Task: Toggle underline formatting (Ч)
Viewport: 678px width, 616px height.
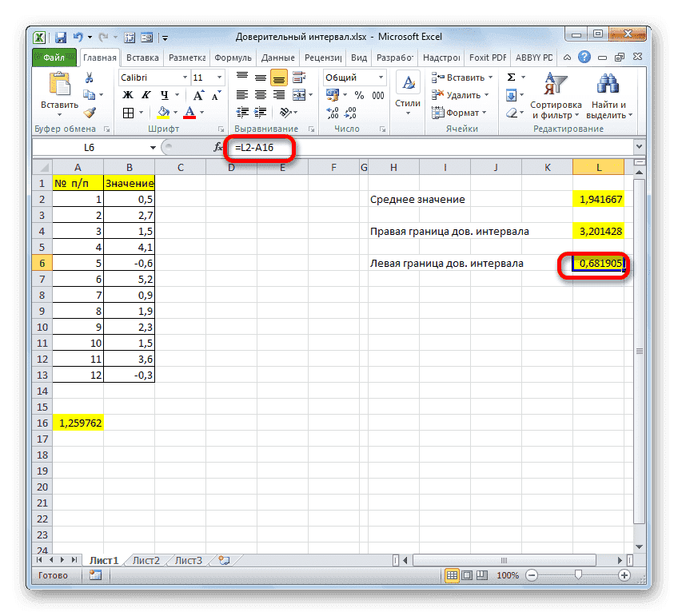Action: [165, 94]
